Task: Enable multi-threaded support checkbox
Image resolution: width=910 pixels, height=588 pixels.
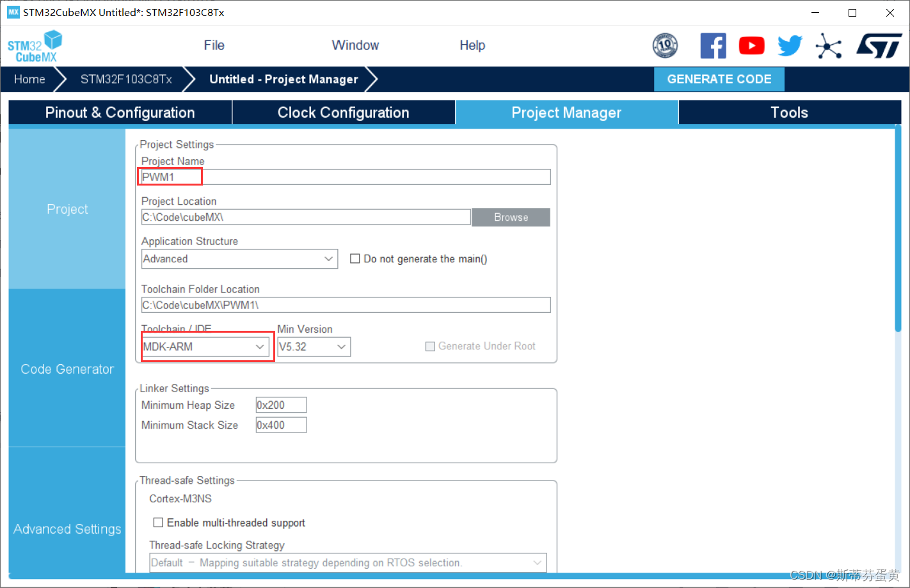Action: 158,523
